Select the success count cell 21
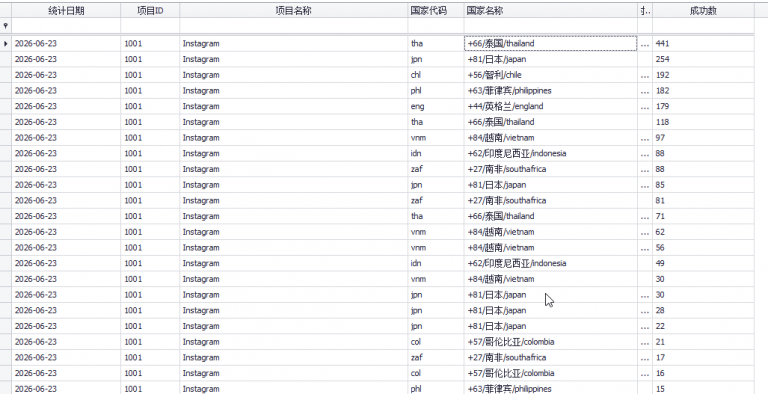 tap(703, 342)
